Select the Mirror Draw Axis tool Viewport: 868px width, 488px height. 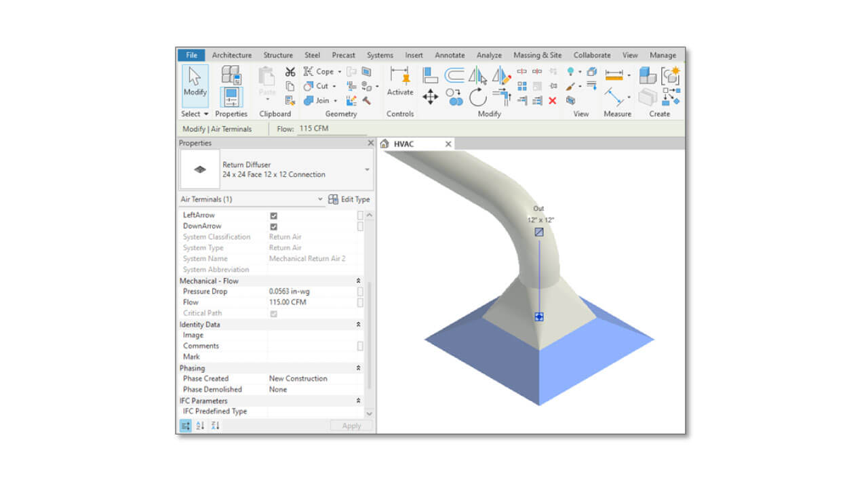[501, 75]
